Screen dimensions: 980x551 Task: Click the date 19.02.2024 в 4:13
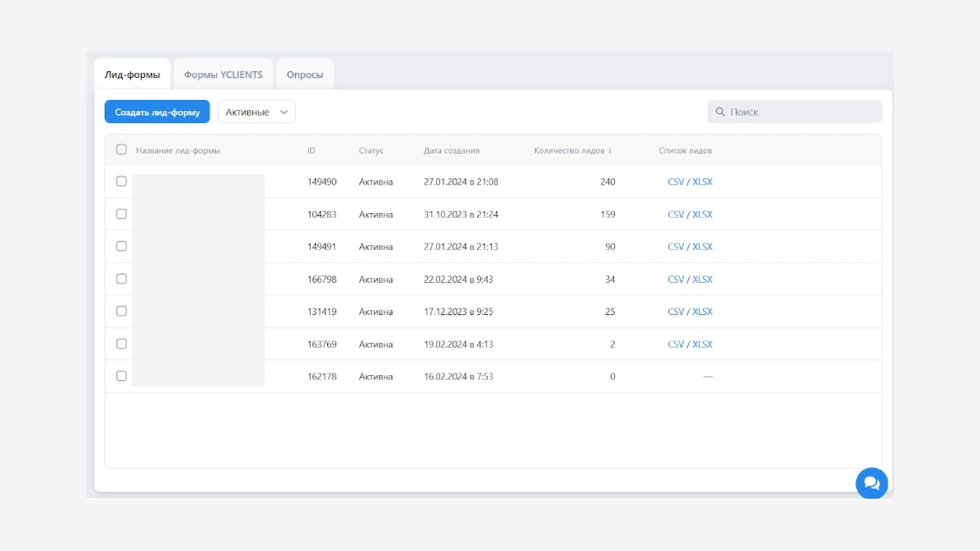(459, 344)
